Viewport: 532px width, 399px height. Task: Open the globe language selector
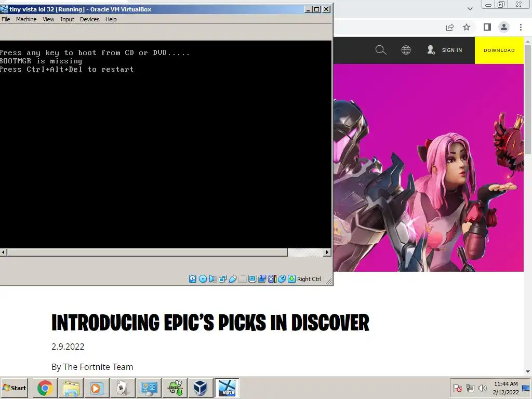click(406, 50)
